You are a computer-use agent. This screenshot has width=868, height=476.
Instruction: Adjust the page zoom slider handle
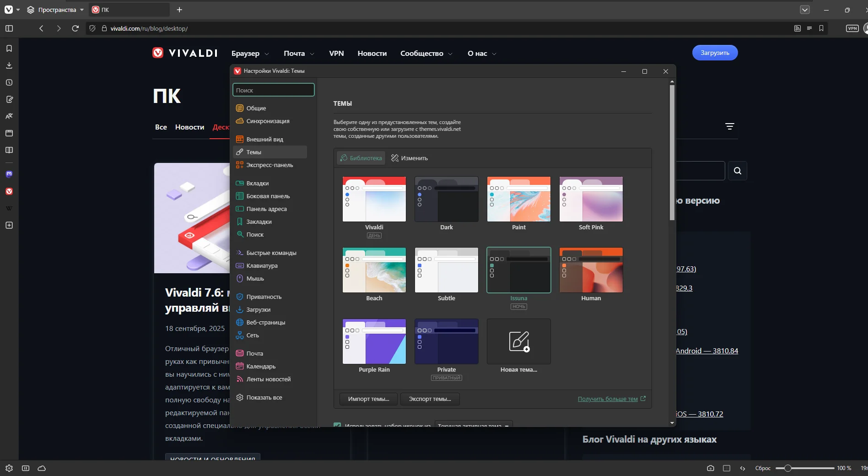(787, 468)
